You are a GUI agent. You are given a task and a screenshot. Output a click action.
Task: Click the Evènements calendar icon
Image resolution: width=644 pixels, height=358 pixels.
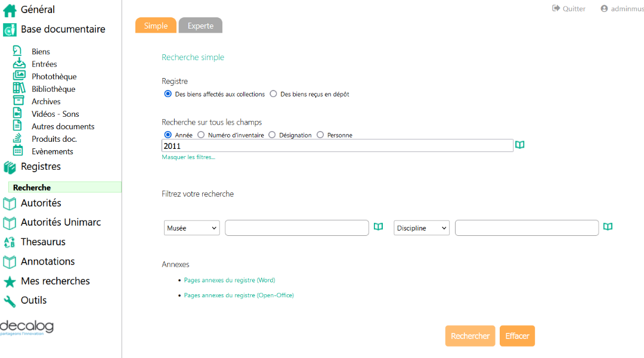(x=18, y=151)
